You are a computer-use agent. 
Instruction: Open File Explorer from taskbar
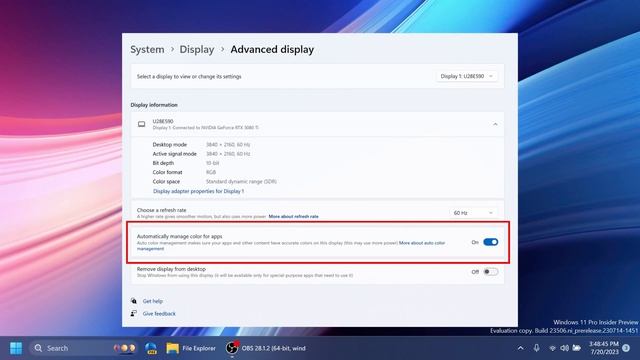click(191, 348)
